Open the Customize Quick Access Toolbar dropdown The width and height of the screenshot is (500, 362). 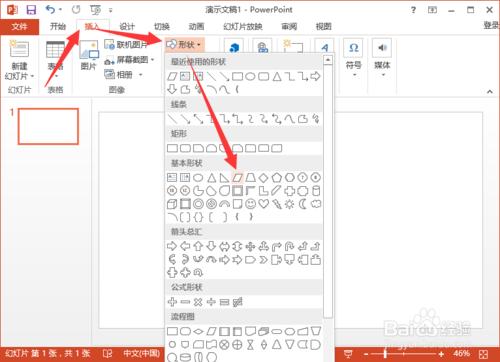pos(111,10)
